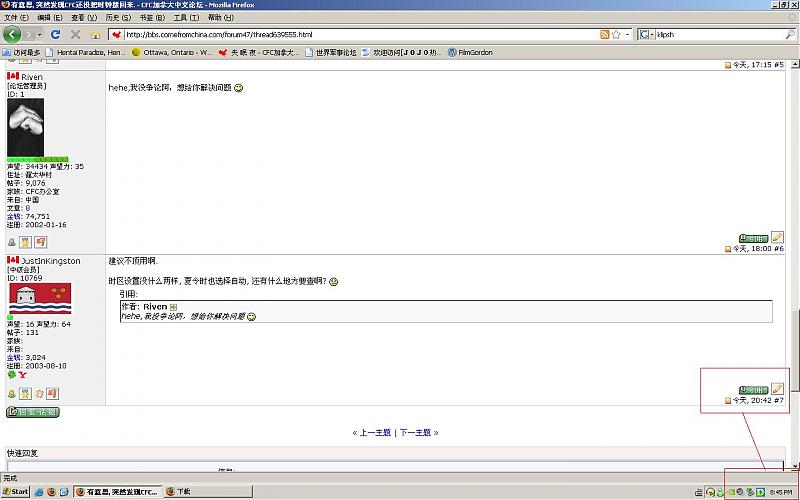Click the pencil quick-reply icon on post #6
The image size is (800, 500).
tap(777, 238)
